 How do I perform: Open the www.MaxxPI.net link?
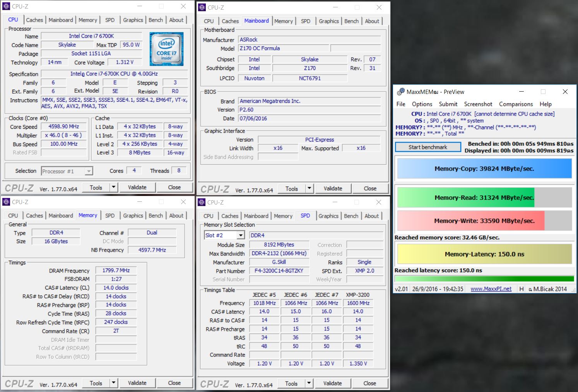(491, 289)
